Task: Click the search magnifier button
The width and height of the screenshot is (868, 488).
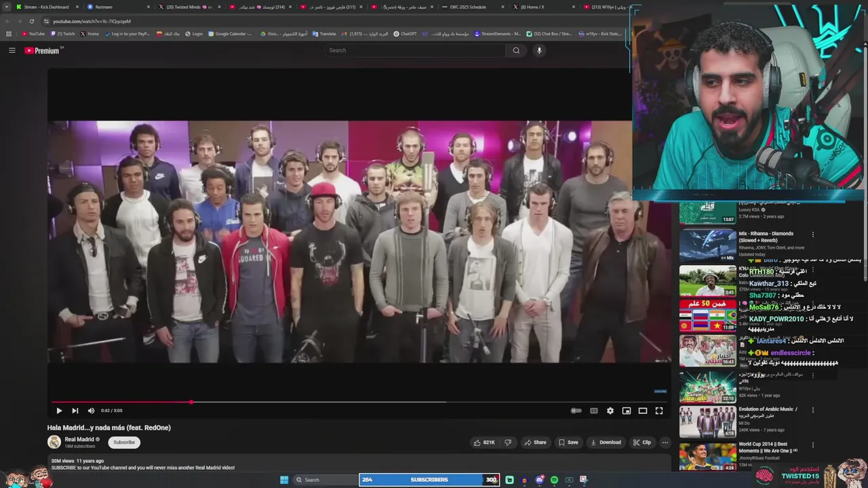Action: coord(516,50)
